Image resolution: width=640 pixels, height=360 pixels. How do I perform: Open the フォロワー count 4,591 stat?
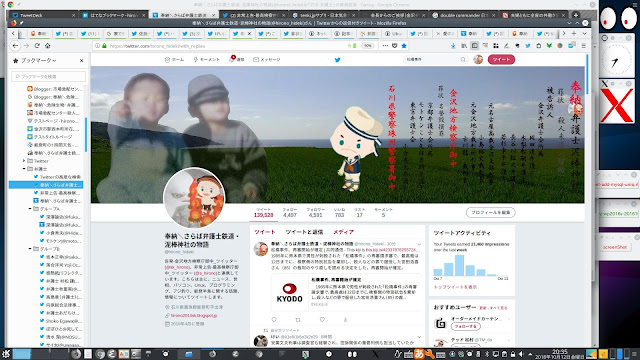coord(316,212)
